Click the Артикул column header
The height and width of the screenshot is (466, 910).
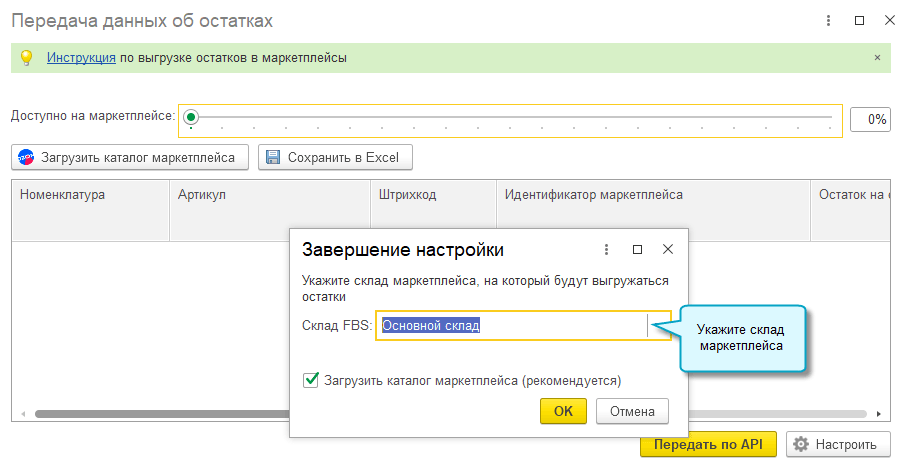tap(270, 210)
